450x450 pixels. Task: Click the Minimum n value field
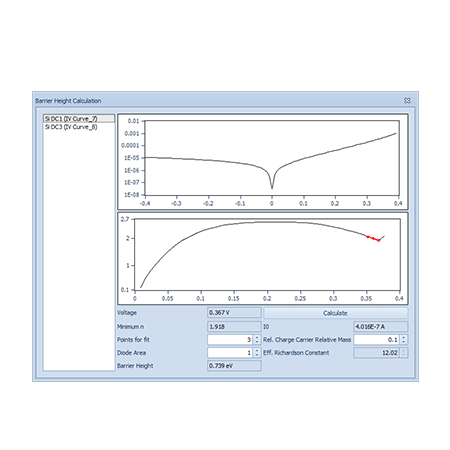[x=234, y=326]
